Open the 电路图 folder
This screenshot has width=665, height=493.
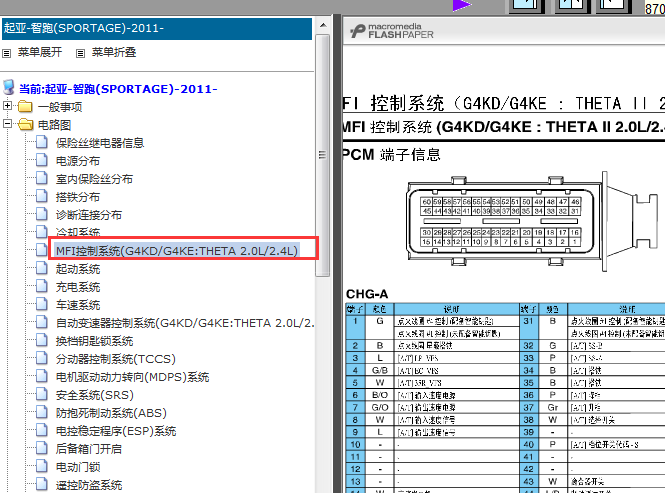54,125
